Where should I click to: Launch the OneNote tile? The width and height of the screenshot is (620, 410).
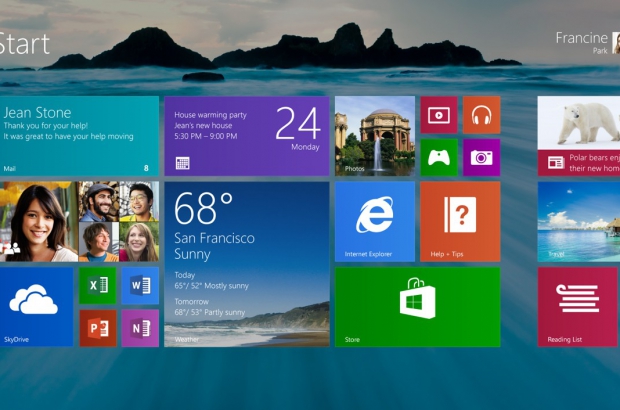click(140, 327)
